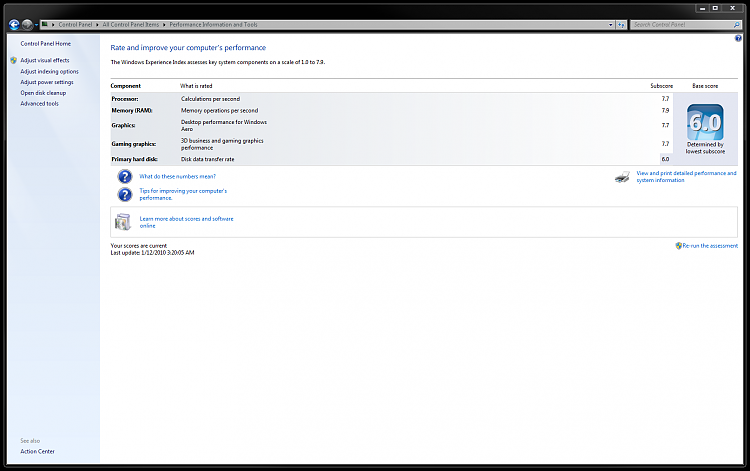Viewport: 750px width, 471px height.
Task: Open What do these numbers mean? link
Action: [x=177, y=176]
